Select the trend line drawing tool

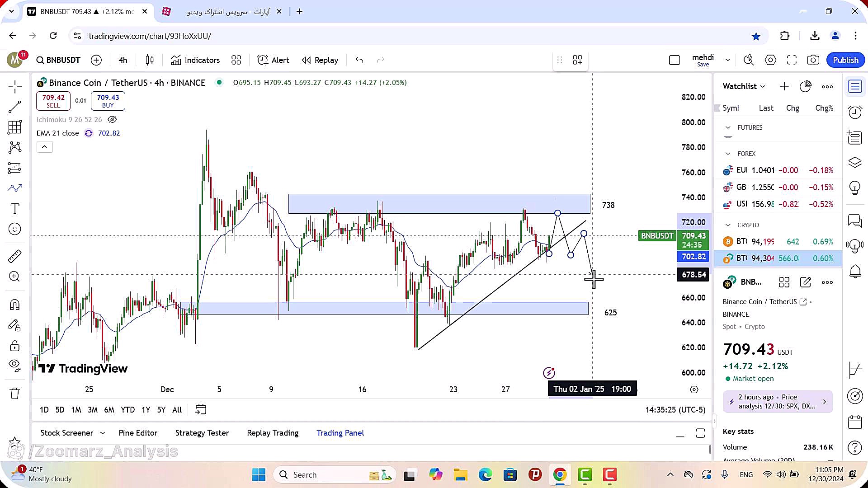(14, 107)
